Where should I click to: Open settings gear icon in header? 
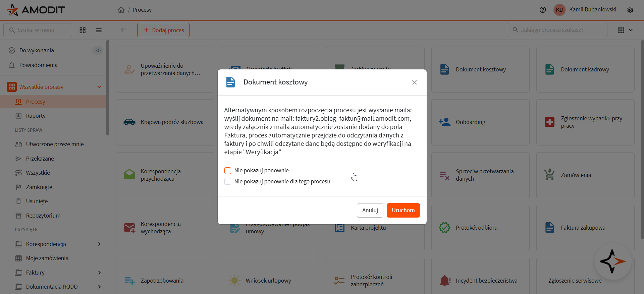click(630, 10)
